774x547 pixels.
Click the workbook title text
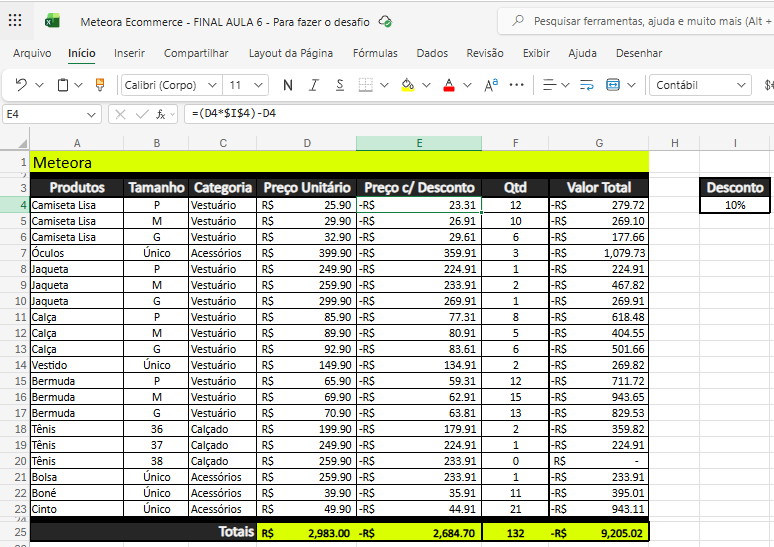[225, 22]
